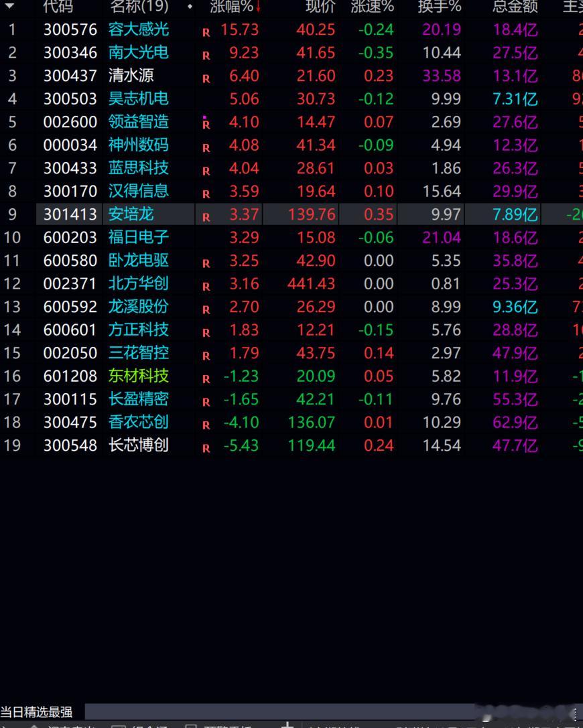Toggle the 涨幅% sort arrow header
Screen dimensions: 583x728
click(x=235, y=7)
